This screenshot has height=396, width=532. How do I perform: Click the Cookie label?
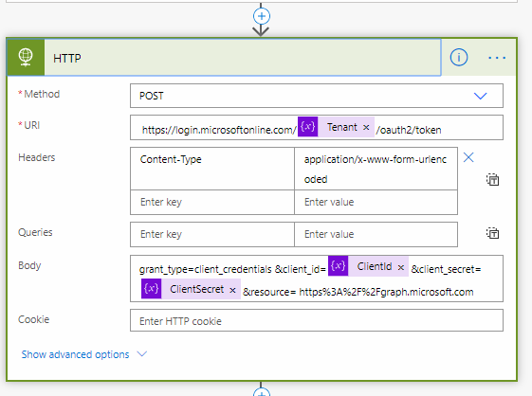(x=33, y=319)
